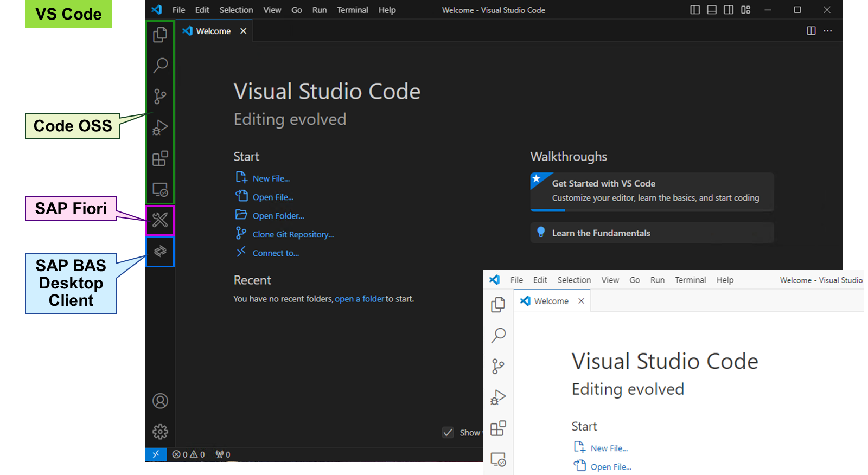Open more actions ellipsis in editor

click(x=828, y=31)
